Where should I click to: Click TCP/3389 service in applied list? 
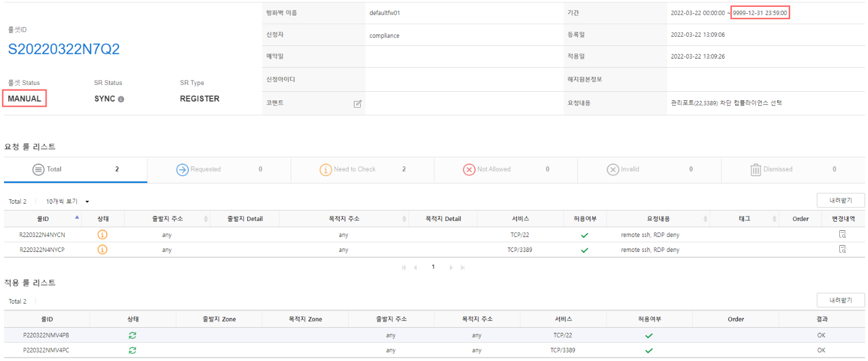(x=563, y=350)
